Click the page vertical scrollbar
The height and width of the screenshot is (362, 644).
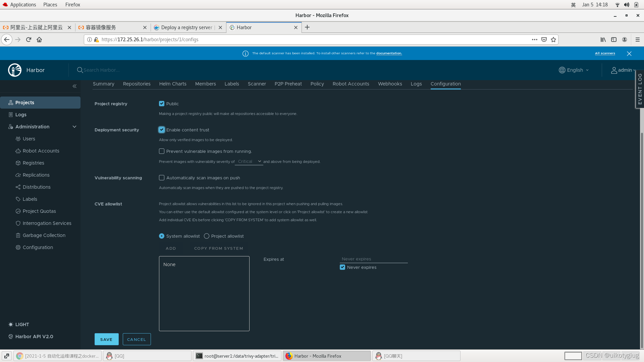pos(642,241)
